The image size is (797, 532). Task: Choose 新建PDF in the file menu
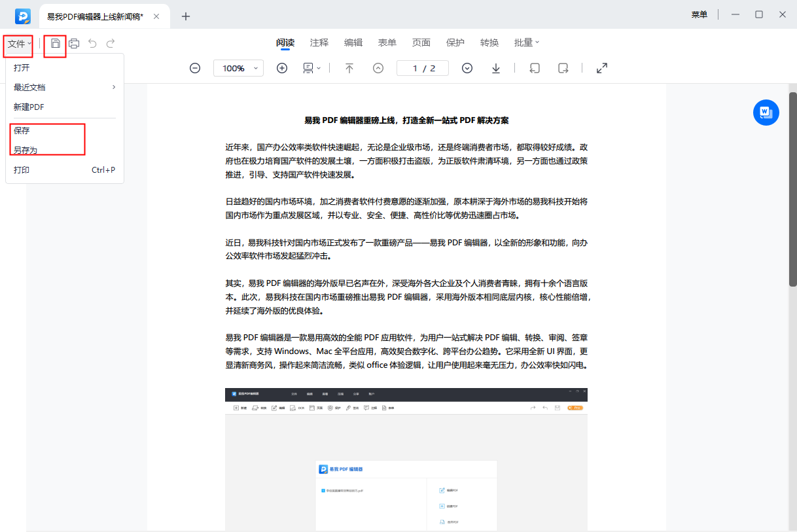[29, 107]
